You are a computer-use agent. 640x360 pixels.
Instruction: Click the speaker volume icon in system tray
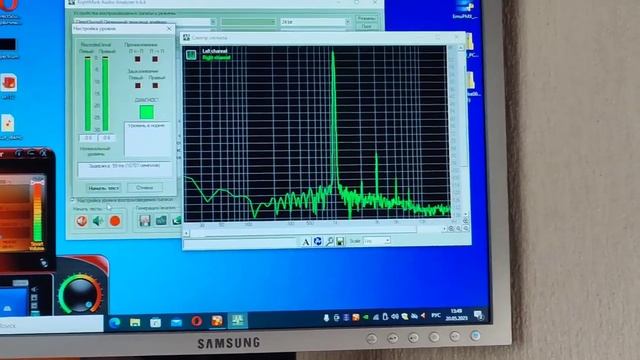tap(395, 316)
